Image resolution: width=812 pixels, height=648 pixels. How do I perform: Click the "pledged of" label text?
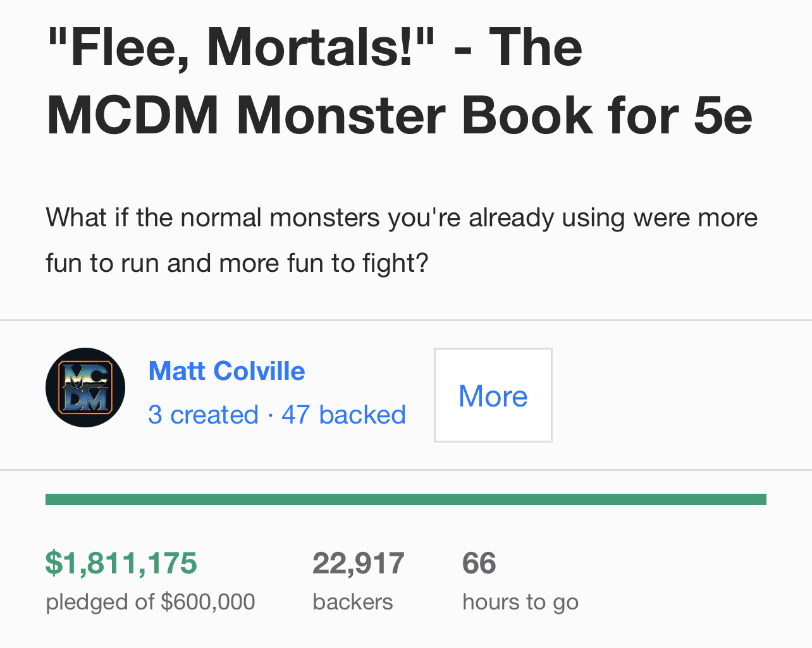(100, 602)
